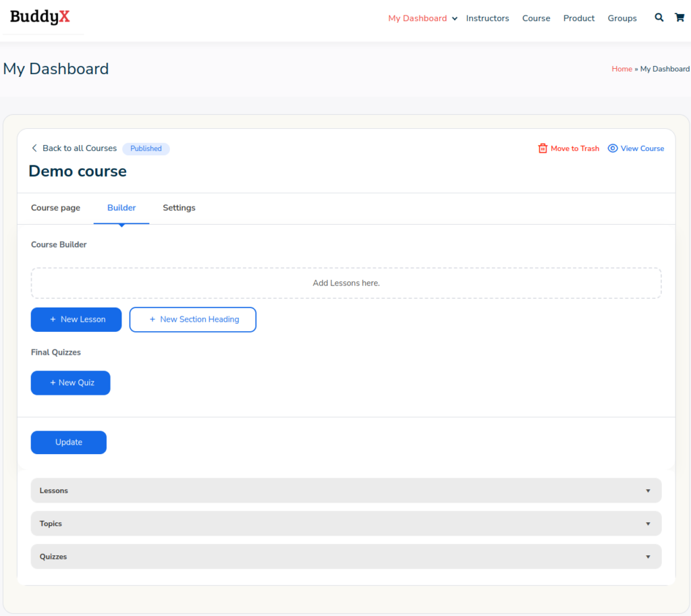The image size is (691, 616).
Task: Switch to the Course page tab
Action: coord(55,208)
